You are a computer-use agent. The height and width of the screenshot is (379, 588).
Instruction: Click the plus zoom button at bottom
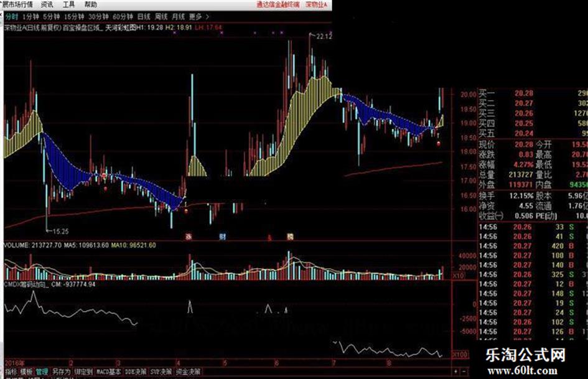point(456,372)
